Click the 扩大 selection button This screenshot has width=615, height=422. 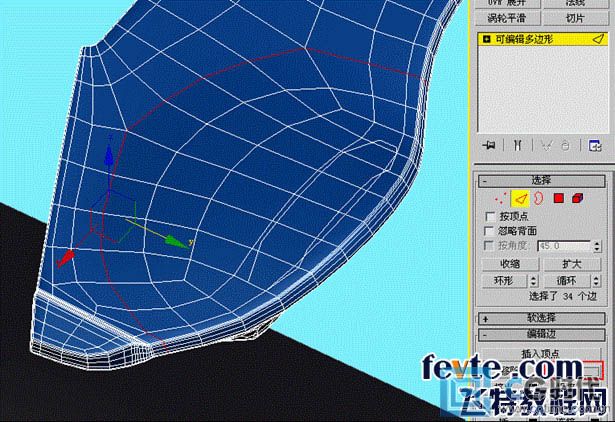coord(572,264)
